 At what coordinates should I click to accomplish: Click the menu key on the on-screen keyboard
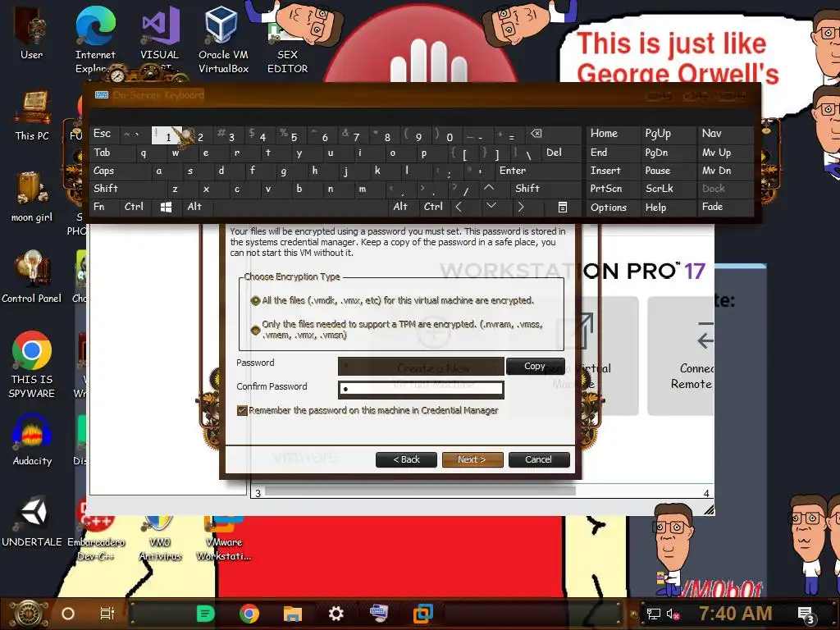[x=563, y=208]
